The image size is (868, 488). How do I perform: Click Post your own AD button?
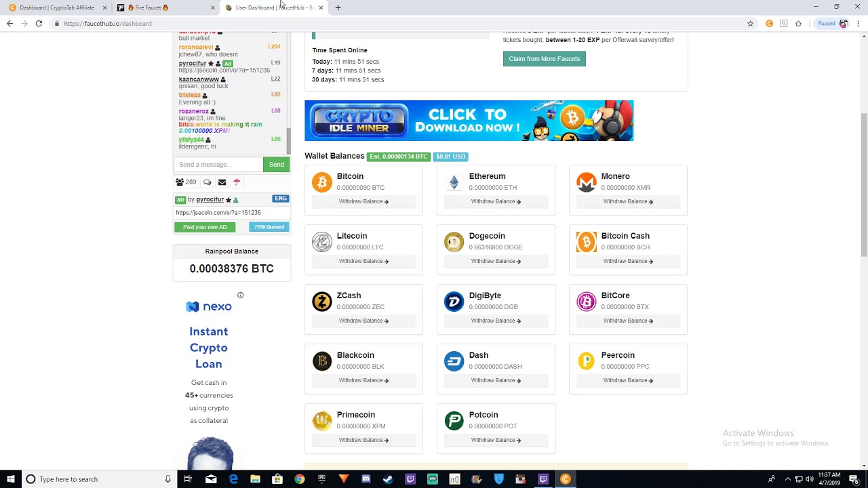click(205, 227)
